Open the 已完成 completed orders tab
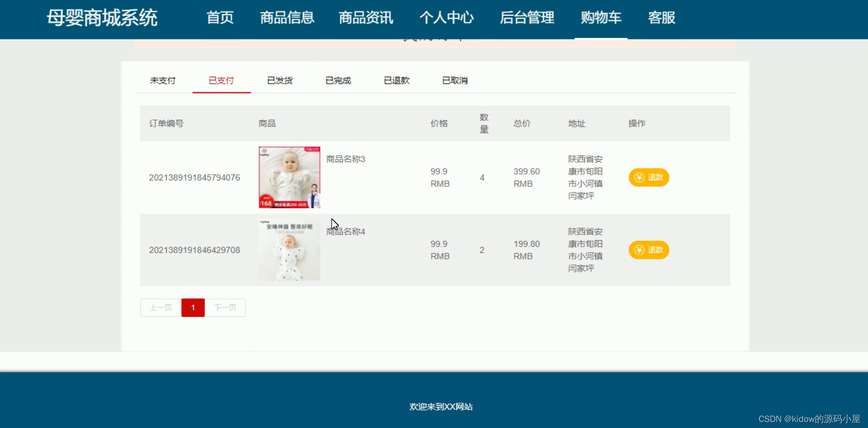 coord(338,80)
